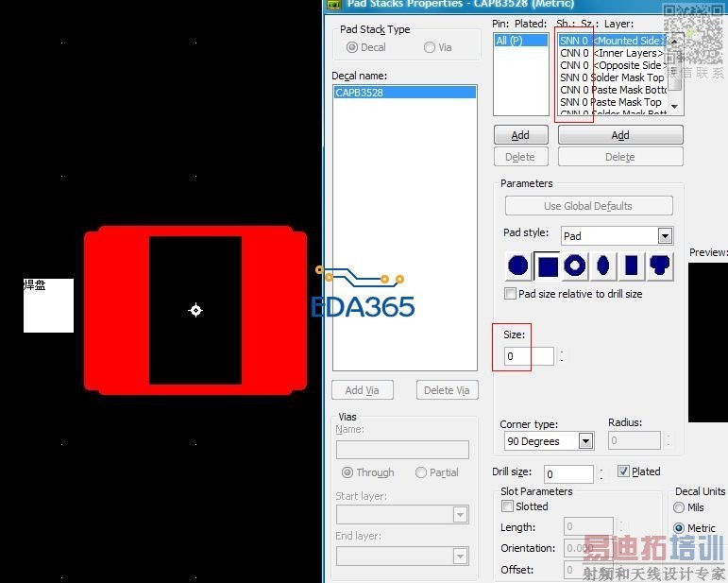728x583 pixels.
Task: Open the End layer dropdown
Action: point(460,556)
